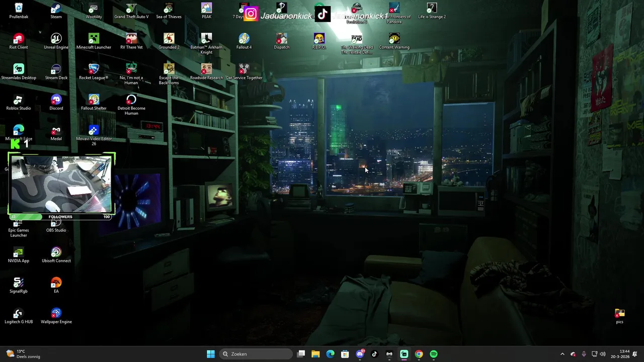The image size is (644, 362).
Task: Launch Fallout 4 desktop icon
Action: click(244, 42)
